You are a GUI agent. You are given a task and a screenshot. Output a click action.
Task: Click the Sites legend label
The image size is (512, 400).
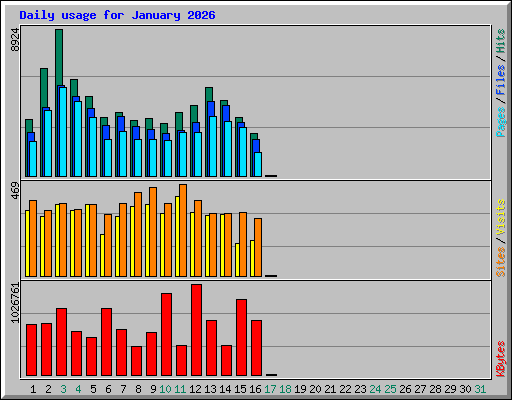pyautogui.click(x=500, y=262)
